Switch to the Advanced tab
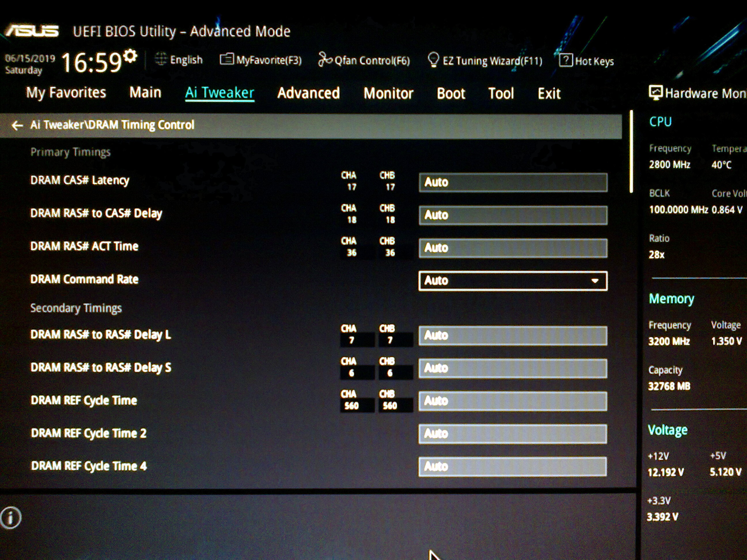This screenshot has width=747, height=560. coord(308,93)
